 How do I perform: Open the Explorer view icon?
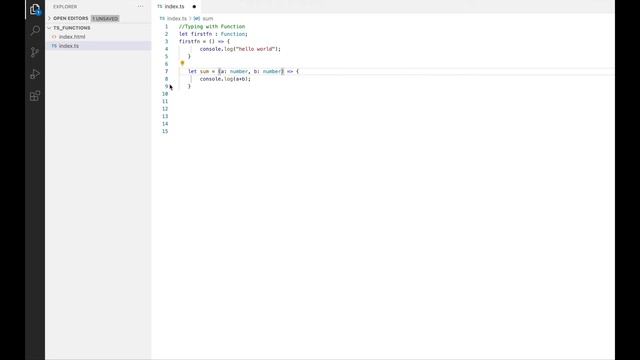pos(35,9)
